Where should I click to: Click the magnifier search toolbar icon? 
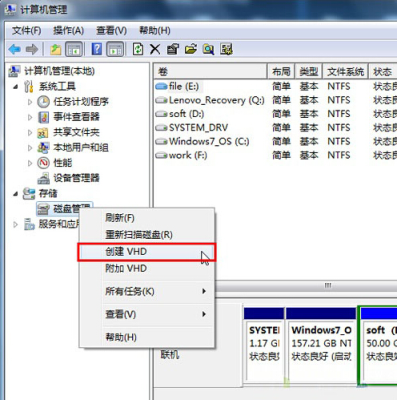point(209,49)
